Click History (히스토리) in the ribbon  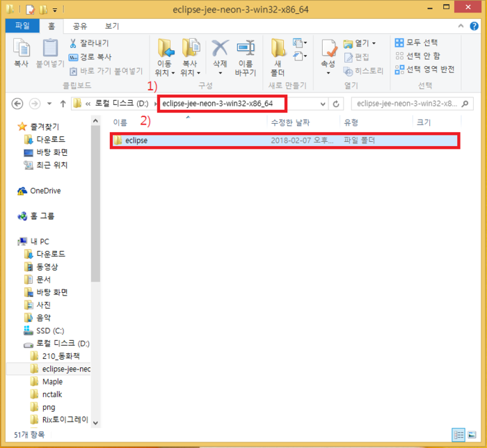pos(363,71)
